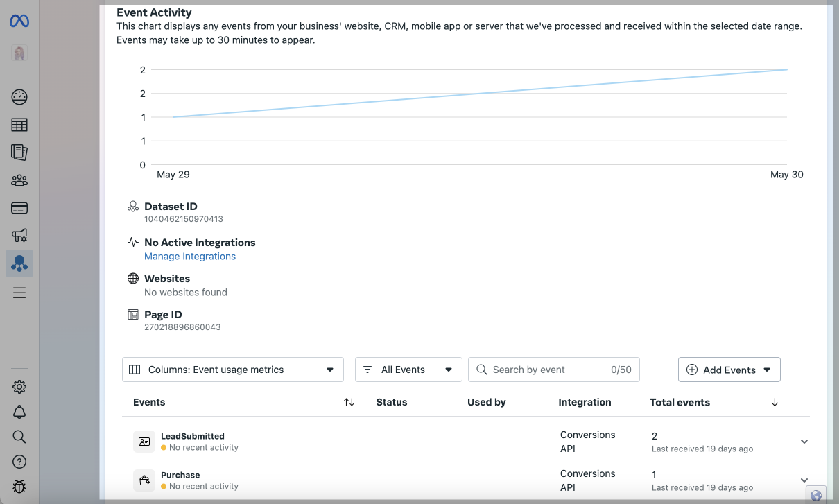Open Report a problem bug icon

[x=19, y=487]
